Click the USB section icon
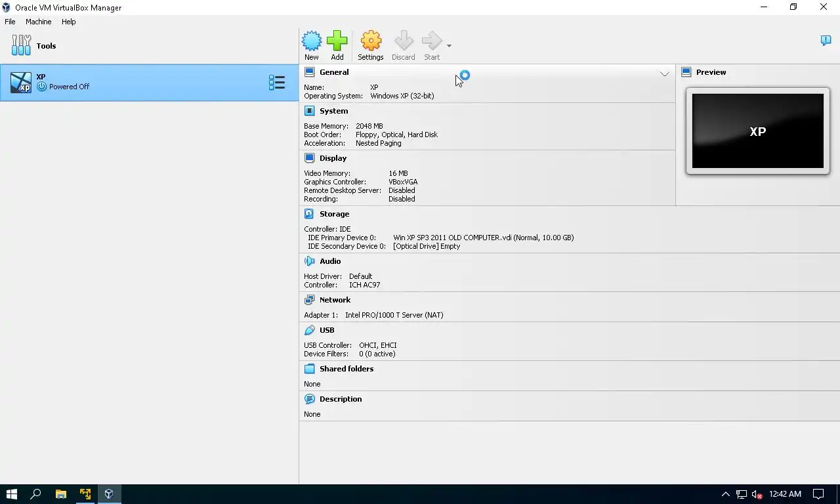The height and width of the screenshot is (504, 840). (309, 330)
